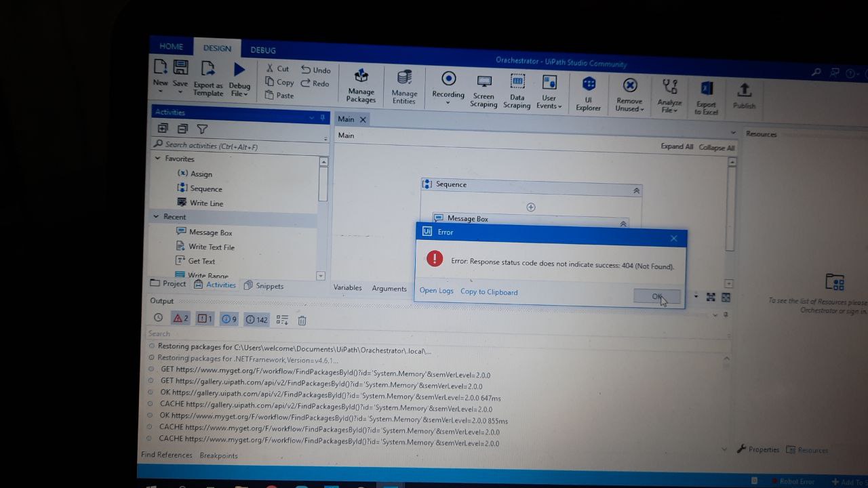Collapse the Favorites group

(x=157, y=158)
